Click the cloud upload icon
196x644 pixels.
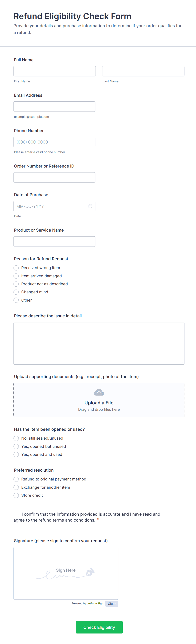click(99, 392)
